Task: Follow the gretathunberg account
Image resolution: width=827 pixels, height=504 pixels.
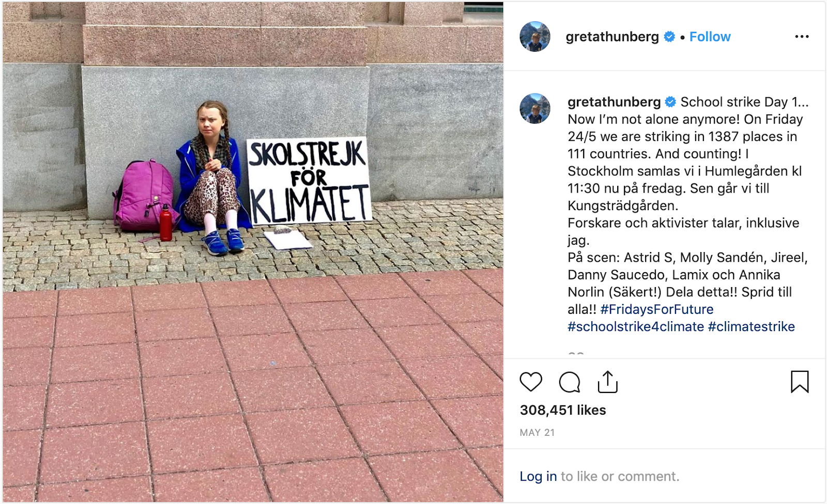Action: tap(710, 37)
